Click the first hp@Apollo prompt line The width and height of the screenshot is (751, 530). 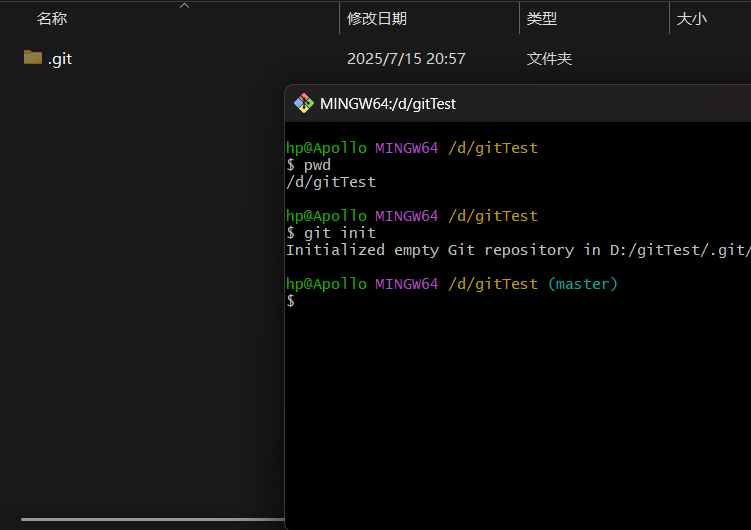coord(412,148)
